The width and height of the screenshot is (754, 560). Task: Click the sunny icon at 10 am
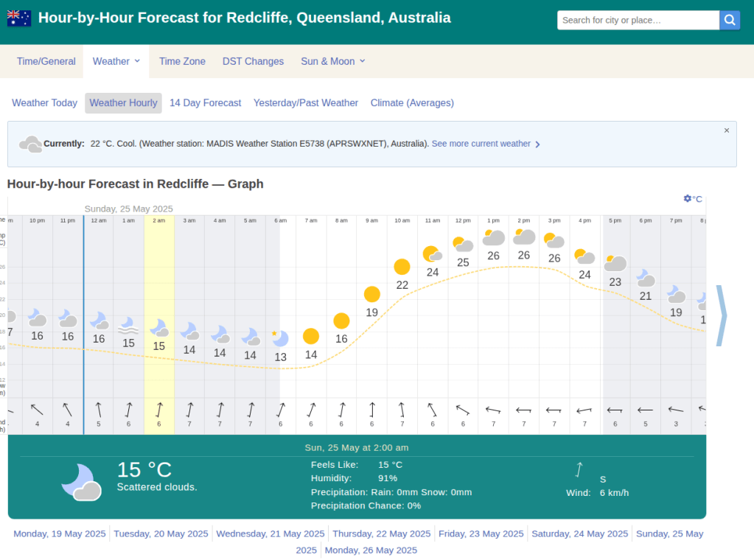coord(402,267)
